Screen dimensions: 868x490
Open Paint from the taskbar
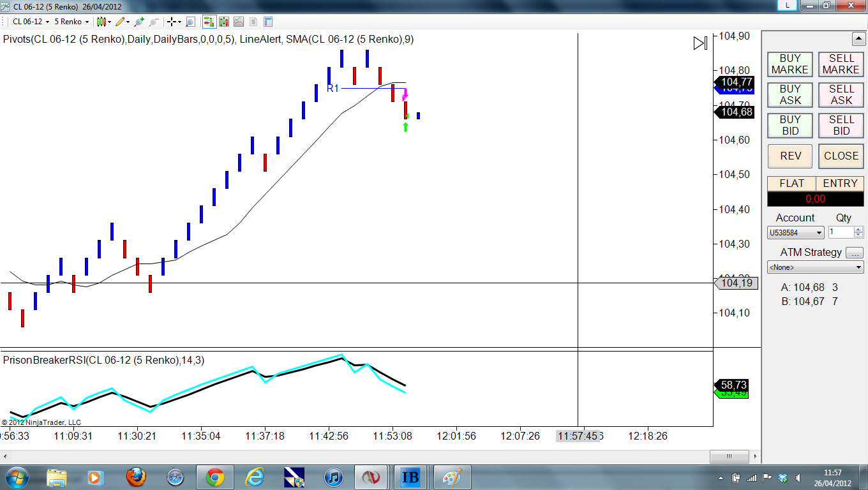pos(452,477)
